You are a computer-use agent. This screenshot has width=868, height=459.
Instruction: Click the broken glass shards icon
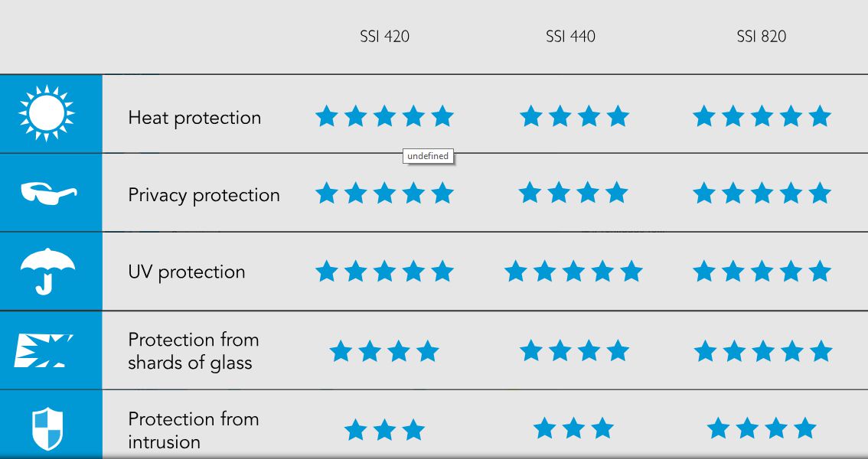(x=44, y=350)
